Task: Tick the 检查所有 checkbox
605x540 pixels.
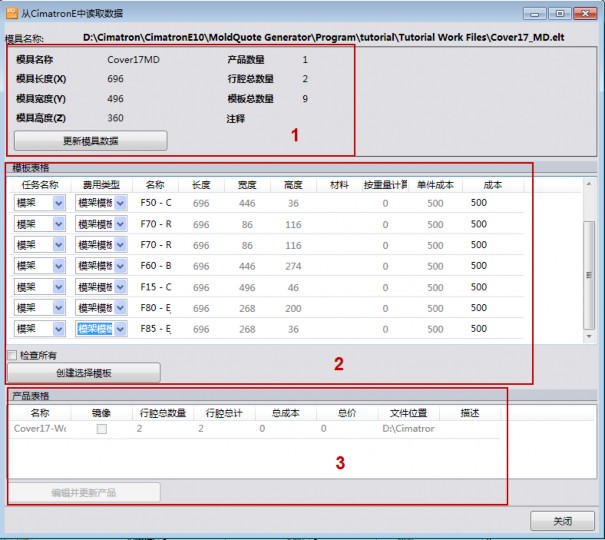Action: click(12, 355)
